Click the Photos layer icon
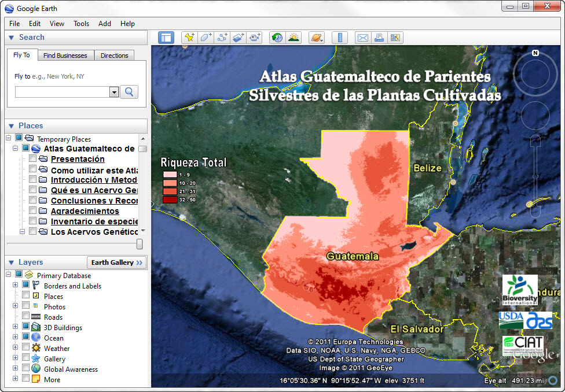The height and width of the screenshot is (392, 565). 36,306
